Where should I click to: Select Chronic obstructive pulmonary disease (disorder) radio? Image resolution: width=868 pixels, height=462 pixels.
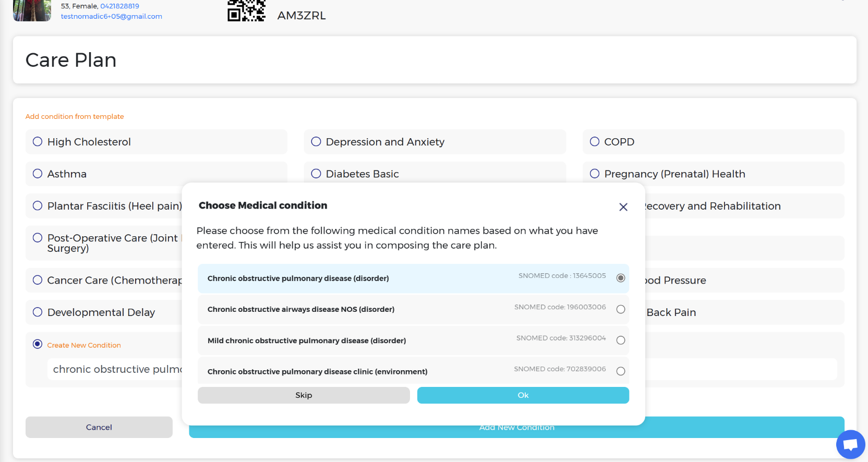click(x=620, y=278)
